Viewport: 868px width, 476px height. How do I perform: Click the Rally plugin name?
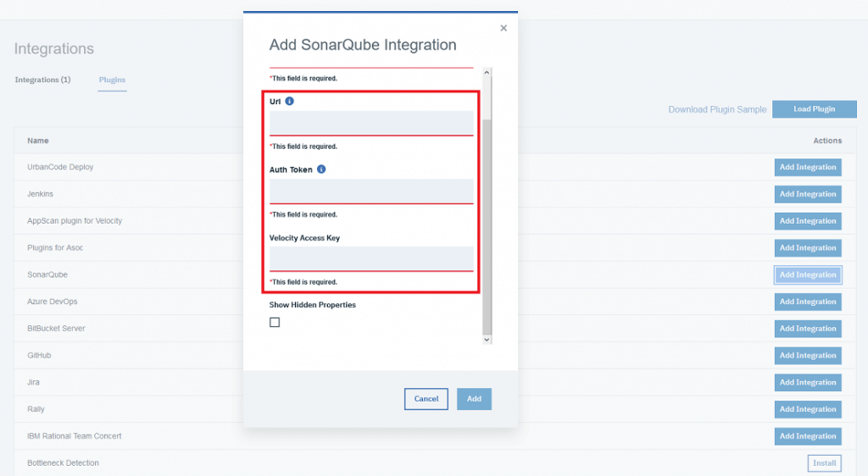click(36, 409)
